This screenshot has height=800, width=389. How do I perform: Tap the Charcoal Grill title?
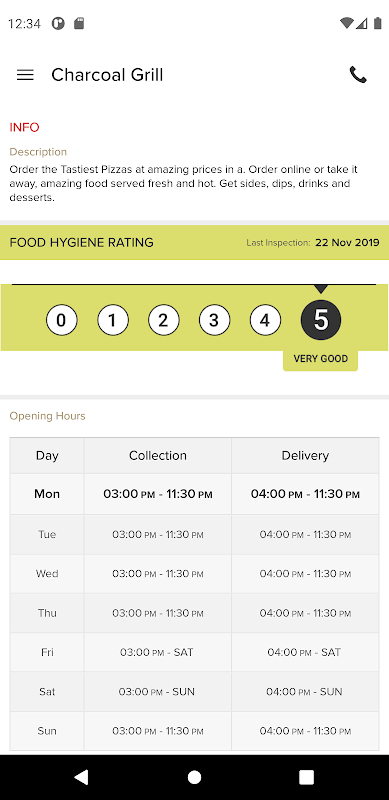[107, 75]
